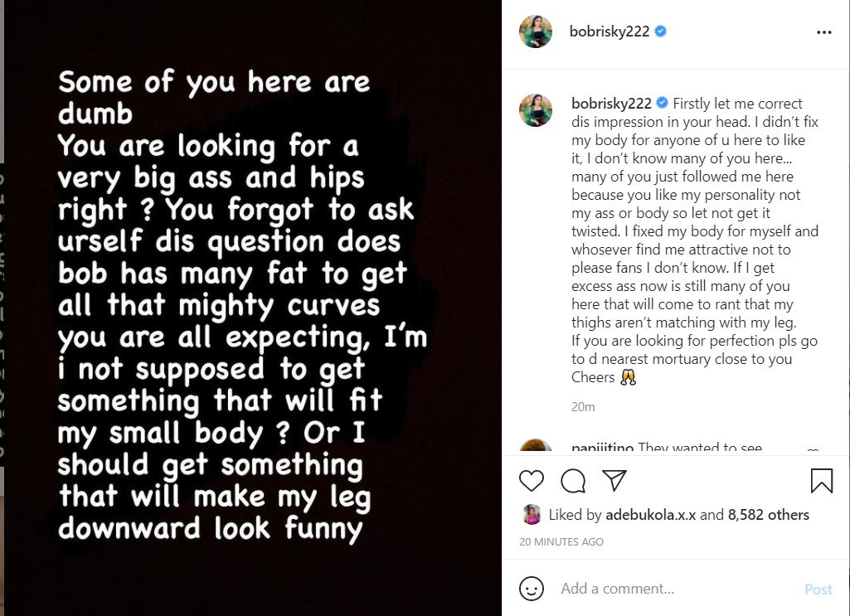Open comments via the speech bubble icon
The width and height of the screenshot is (850, 616).
(573, 481)
